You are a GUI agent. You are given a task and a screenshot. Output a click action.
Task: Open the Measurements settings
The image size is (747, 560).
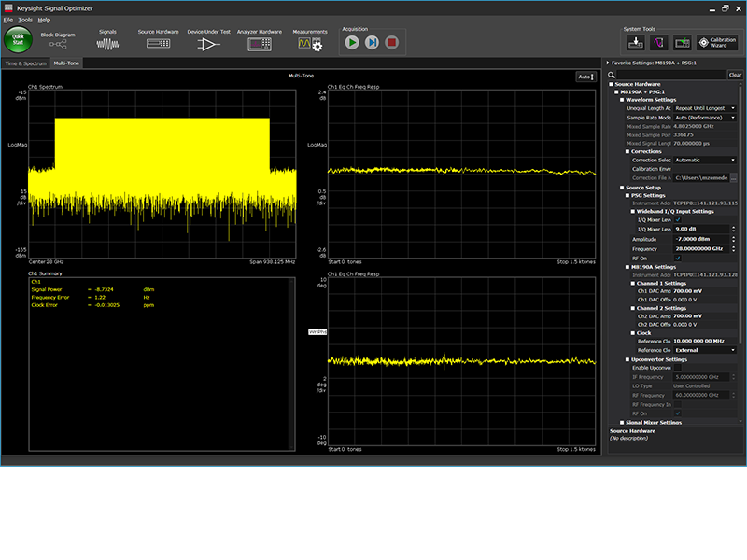(310, 43)
